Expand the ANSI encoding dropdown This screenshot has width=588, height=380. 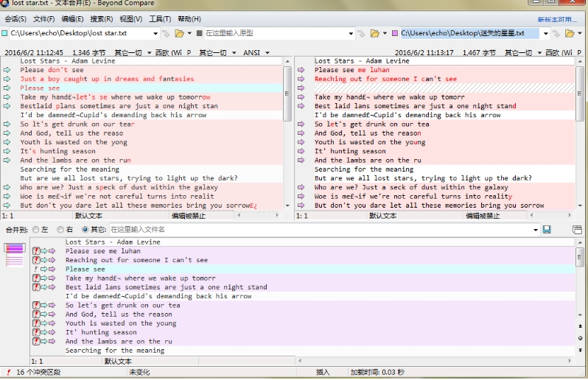[267, 53]
